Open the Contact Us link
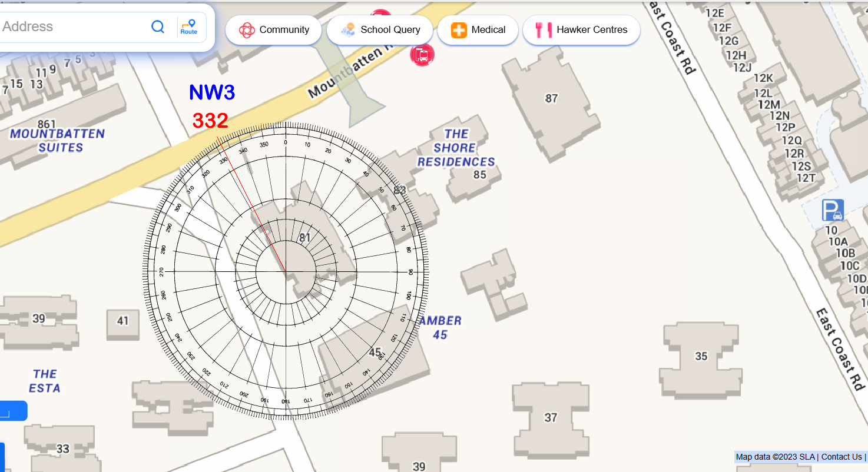Viewport: 868px width, 472px height. point(841,457)
